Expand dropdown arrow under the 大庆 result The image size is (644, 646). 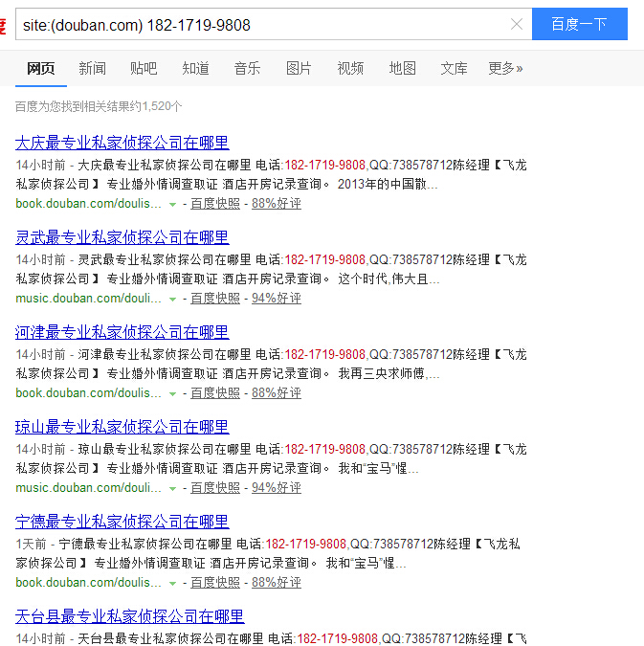point(172,205)
